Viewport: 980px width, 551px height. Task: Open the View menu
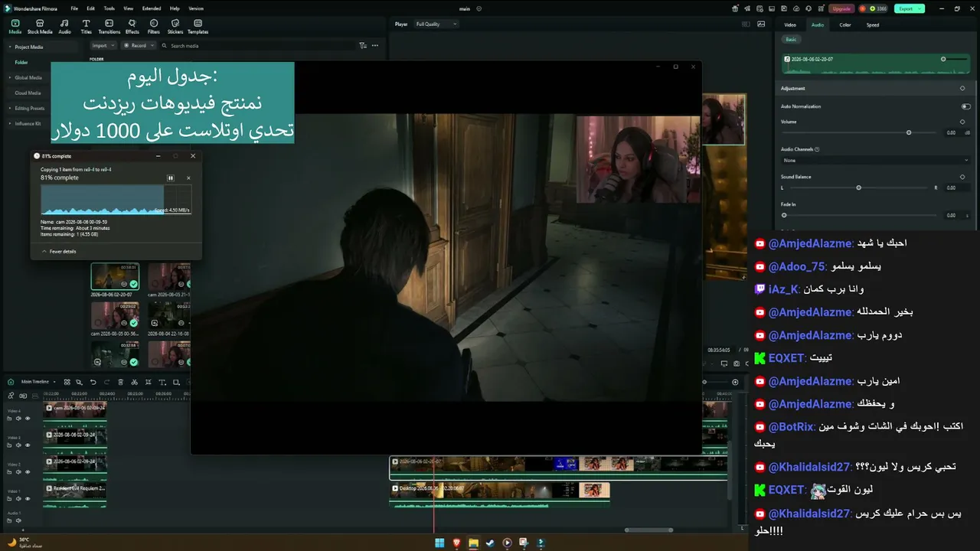pyautogui.click(x=129, y=8)
